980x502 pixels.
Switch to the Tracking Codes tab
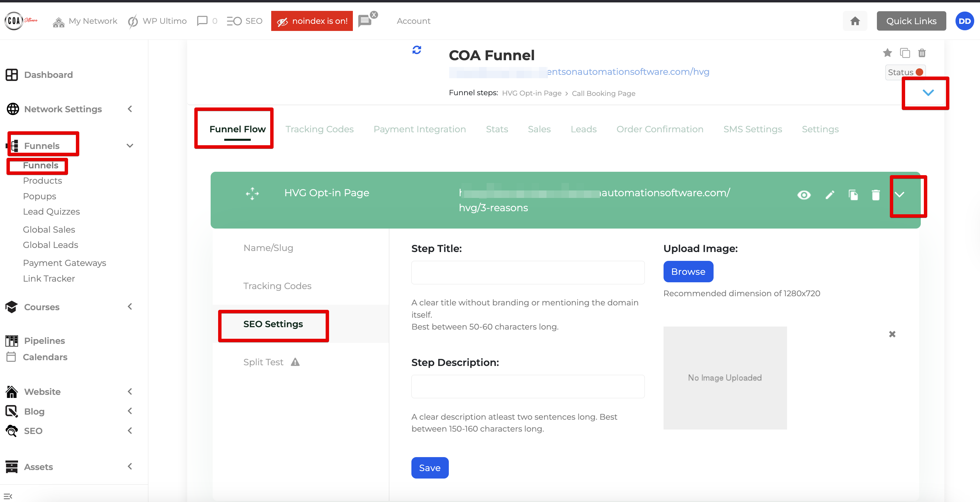[319, 129]
